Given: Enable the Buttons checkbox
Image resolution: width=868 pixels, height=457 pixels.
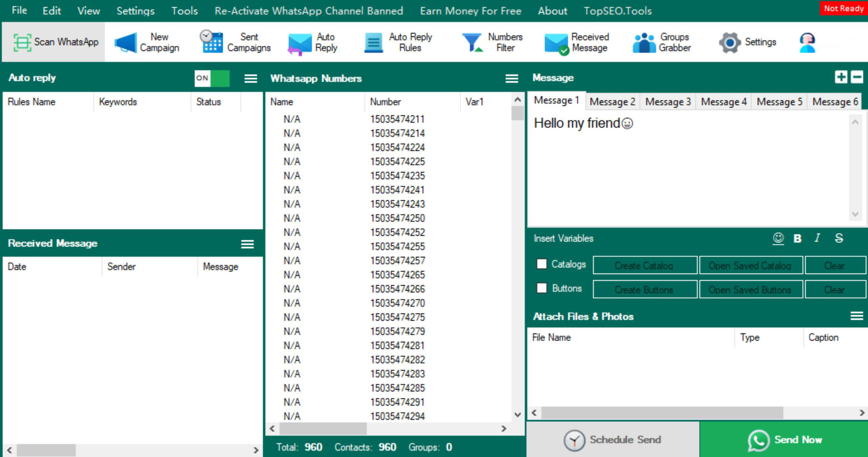Looking at the screenshot, I should [542, 288].
